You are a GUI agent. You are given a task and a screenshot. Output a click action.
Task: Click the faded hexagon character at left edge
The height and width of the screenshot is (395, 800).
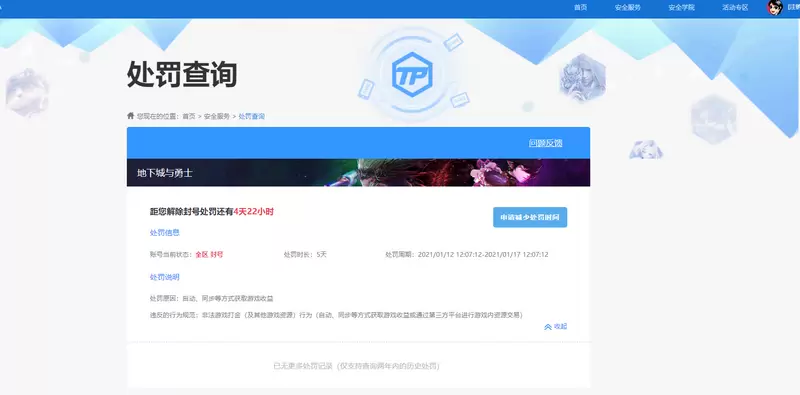27,92
